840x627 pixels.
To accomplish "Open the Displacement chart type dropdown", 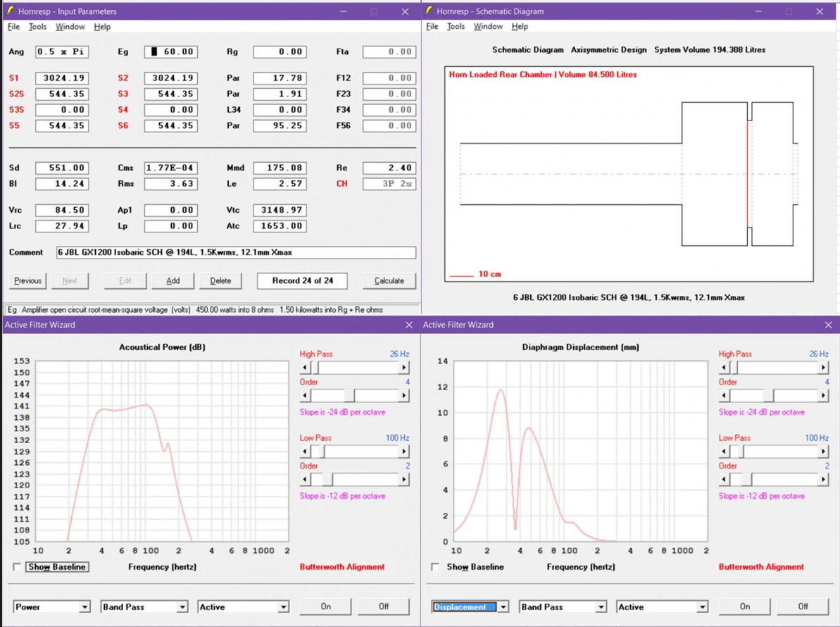I will (503, 607).
